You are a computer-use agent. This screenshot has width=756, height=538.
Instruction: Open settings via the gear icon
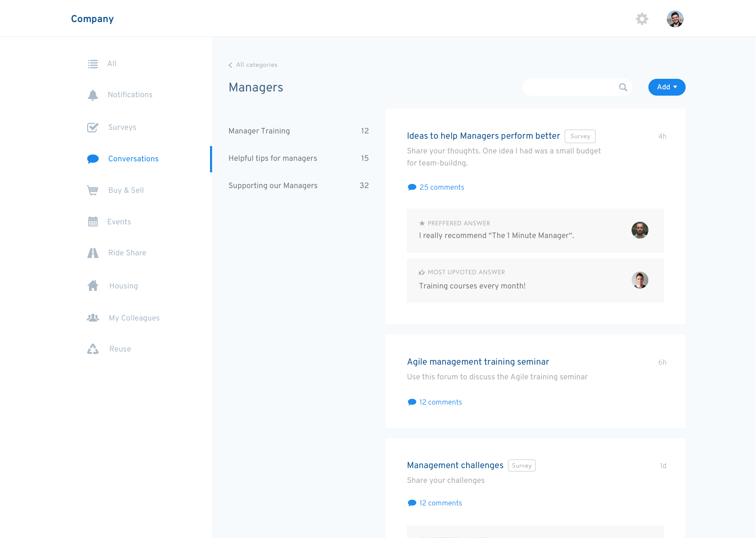tap(642, 19)
